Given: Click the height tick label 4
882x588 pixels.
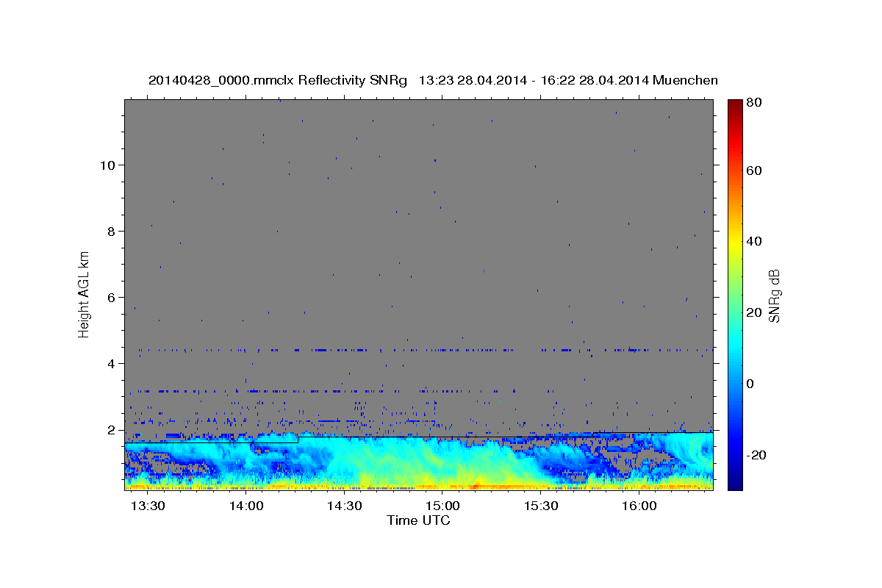Looking at the screenshot, I should click(112, 364).
